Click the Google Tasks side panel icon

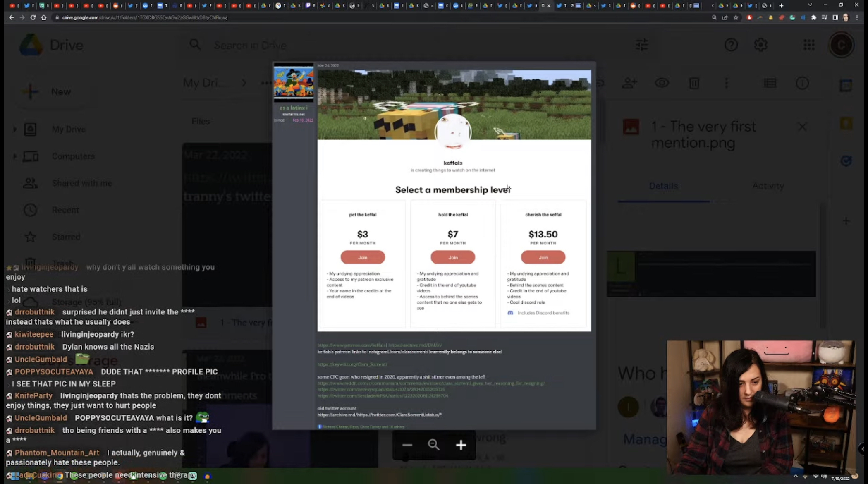[846, 161]
